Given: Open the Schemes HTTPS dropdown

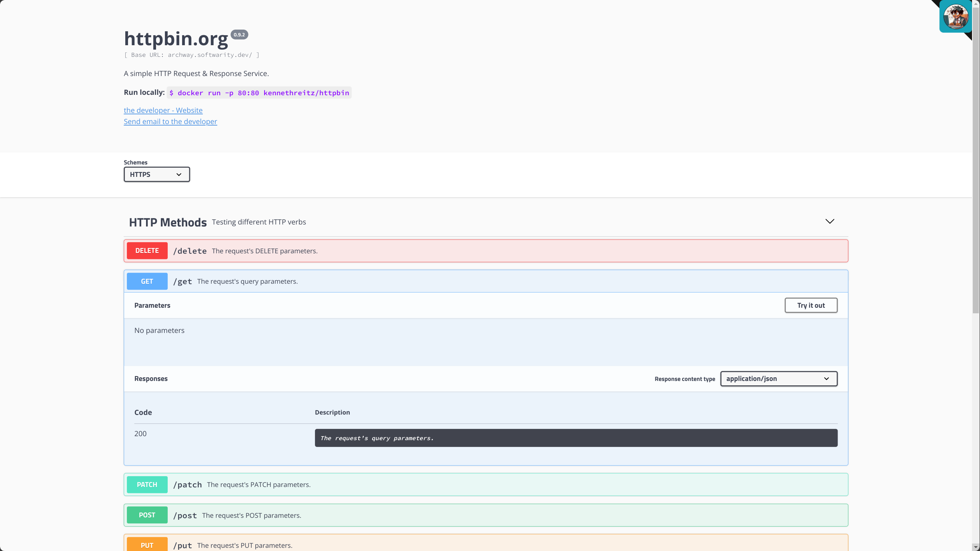Looking at the screenshot, I should tap(156, 174).
